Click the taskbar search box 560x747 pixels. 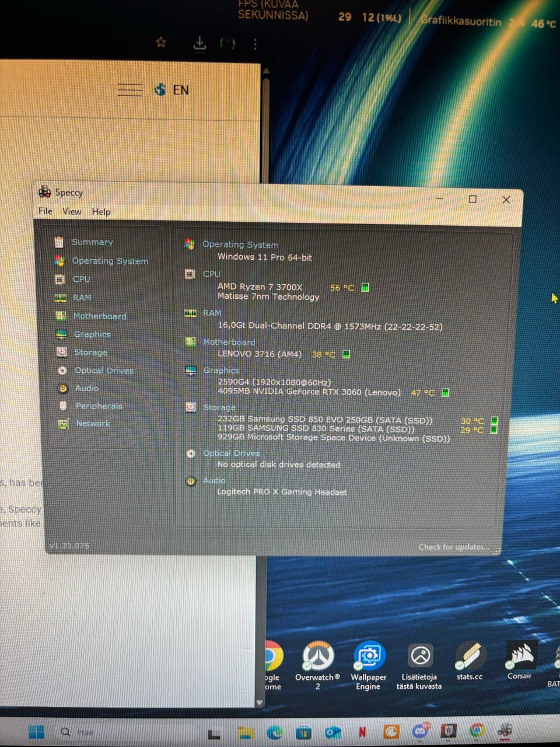(x=125, y=732)
